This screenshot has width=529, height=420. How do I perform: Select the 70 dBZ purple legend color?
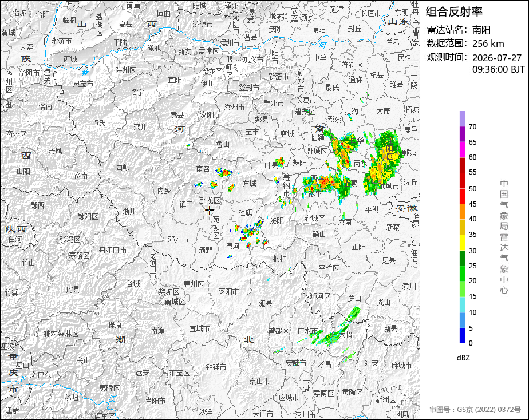click(463, 118)
